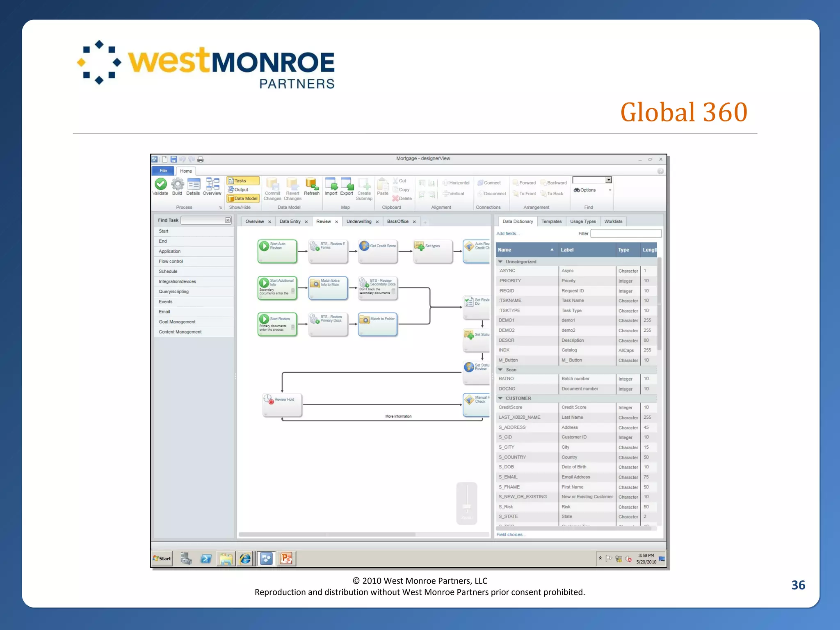This screenshot has width=840, height=630.
Task: Click the Paste clipboard icon
Action: [x=383, y=184]
